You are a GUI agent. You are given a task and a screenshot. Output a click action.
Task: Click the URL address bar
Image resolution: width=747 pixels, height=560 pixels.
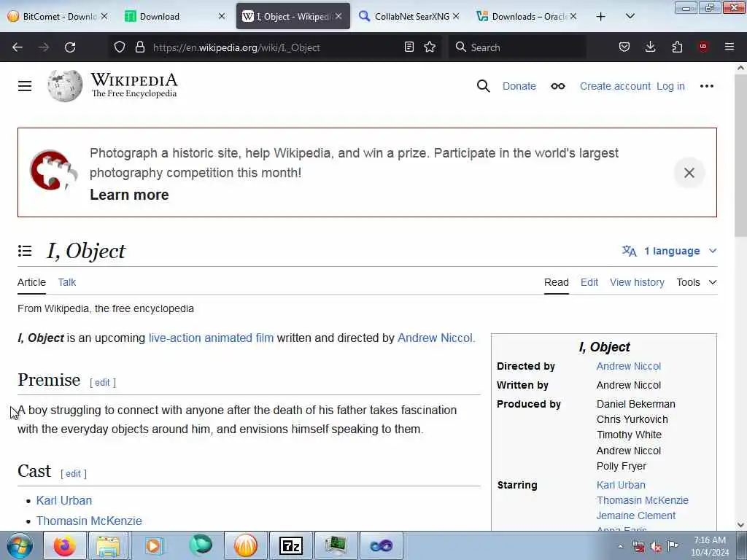click(274, 47)
